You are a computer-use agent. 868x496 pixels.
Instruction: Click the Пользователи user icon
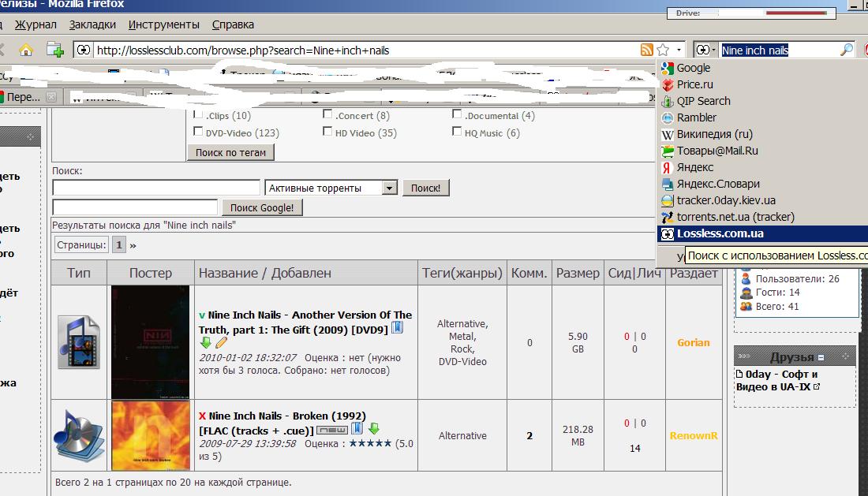pyautogui.click(x=746, y=278)
